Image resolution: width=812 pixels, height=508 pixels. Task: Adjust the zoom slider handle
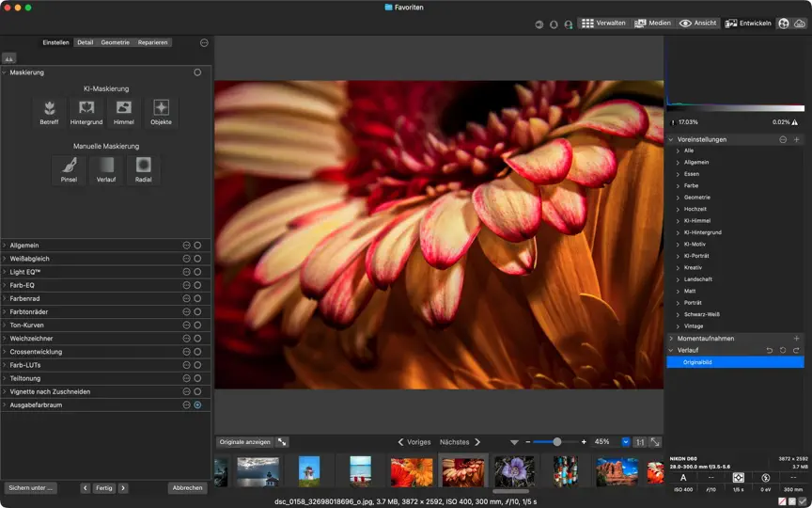tap(556, 442)
